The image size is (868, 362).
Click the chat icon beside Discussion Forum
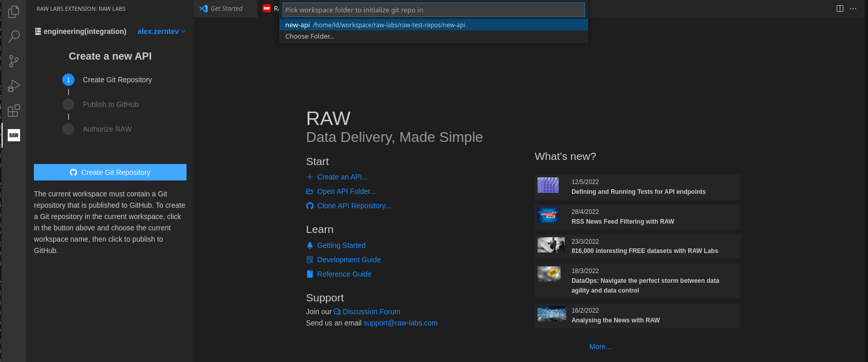[337, 312]
